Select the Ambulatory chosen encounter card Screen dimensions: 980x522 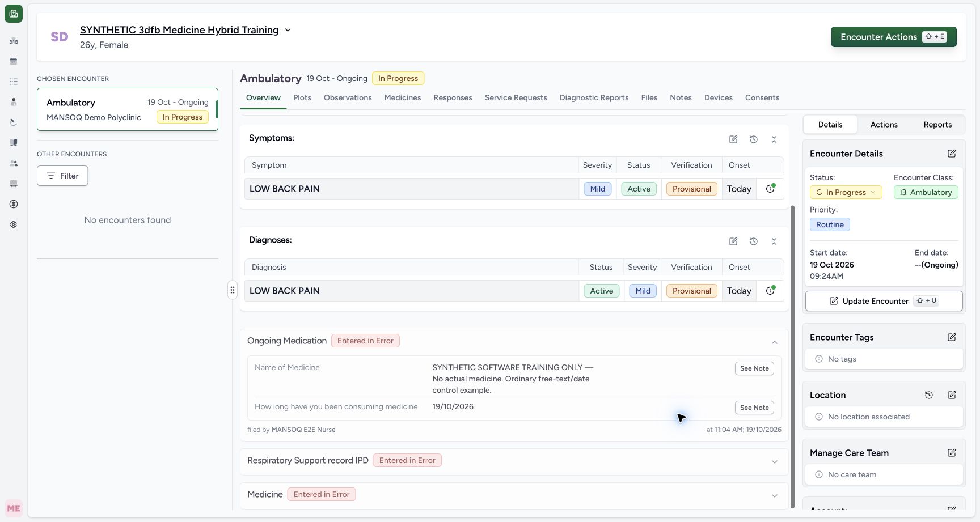tap(128, 109)
